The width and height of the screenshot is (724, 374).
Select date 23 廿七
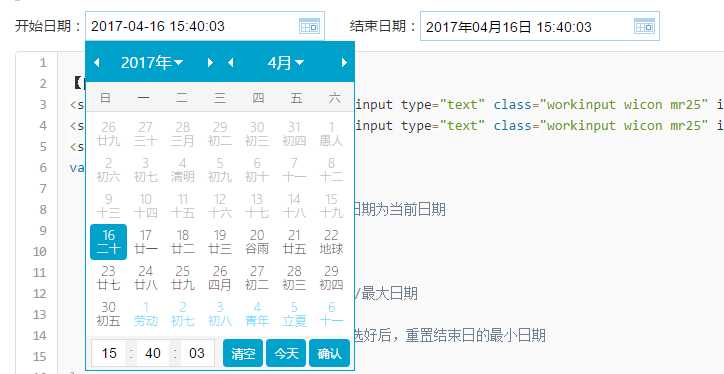pos(109,278)
